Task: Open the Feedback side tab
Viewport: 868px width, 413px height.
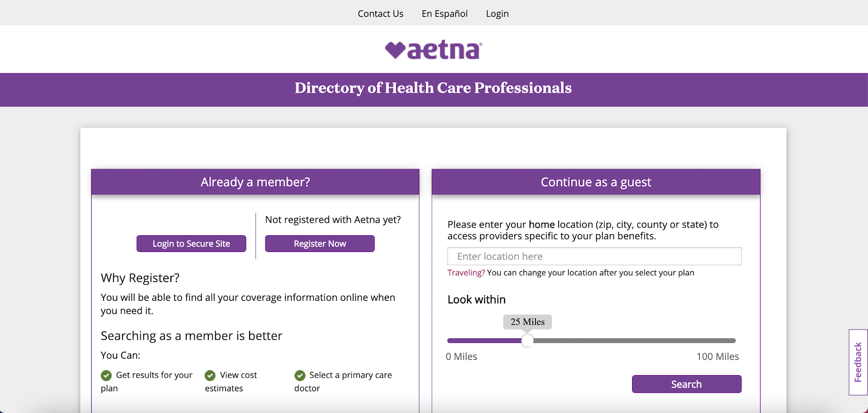Action: coord(858,362)
